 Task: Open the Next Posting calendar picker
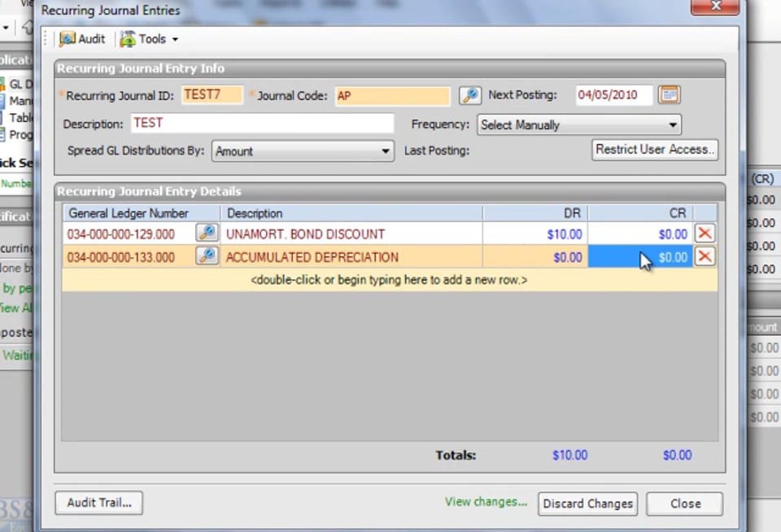(669, 94)
